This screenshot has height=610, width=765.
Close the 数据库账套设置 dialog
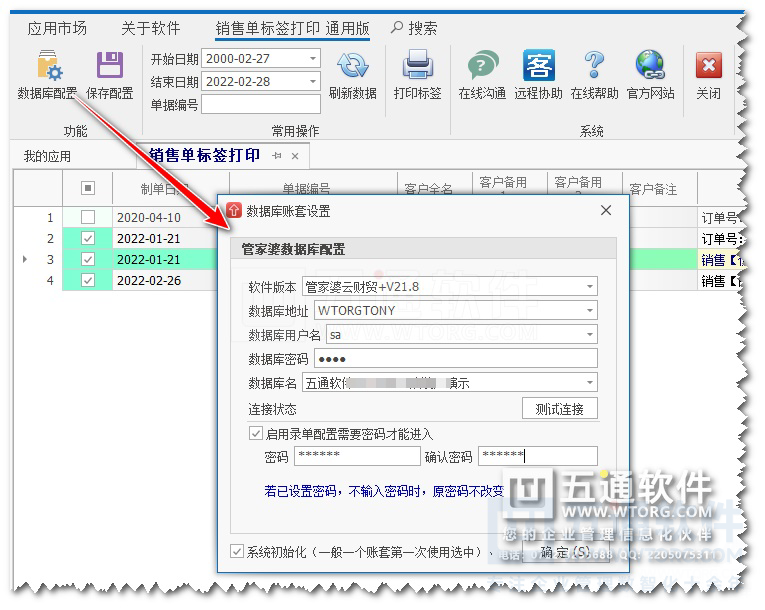(606, 210)
